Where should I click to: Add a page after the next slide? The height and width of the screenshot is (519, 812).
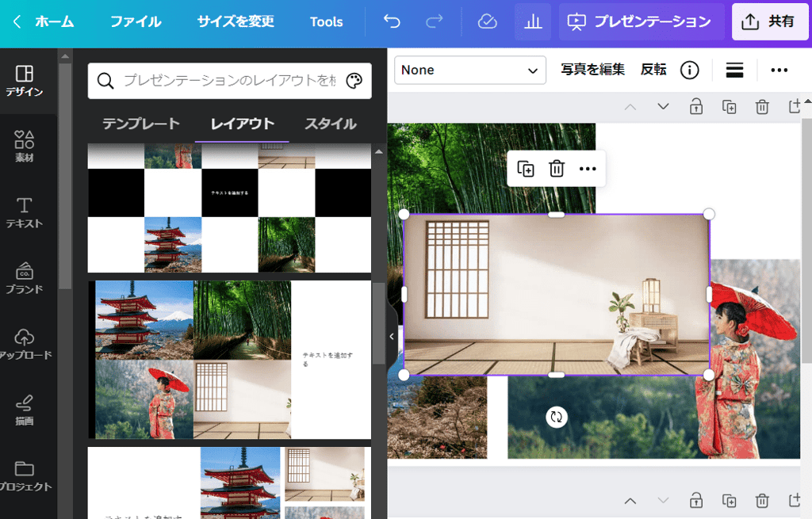pyautogui.click(x=795, y=501)
